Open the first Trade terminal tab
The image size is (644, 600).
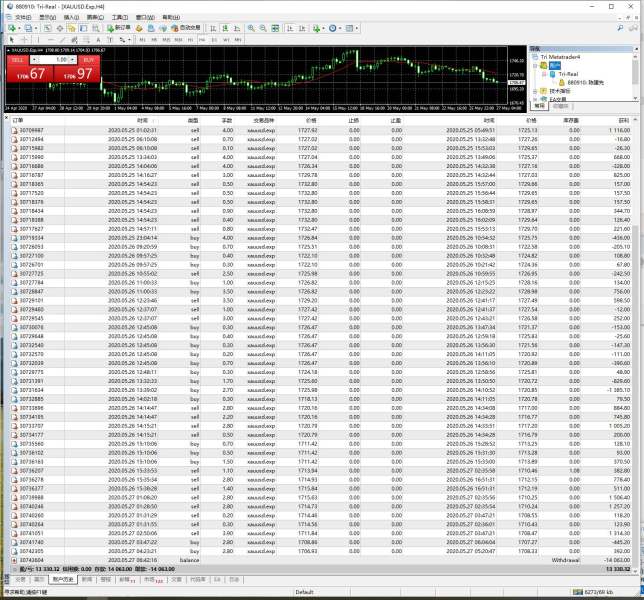[x=21, y=579]
